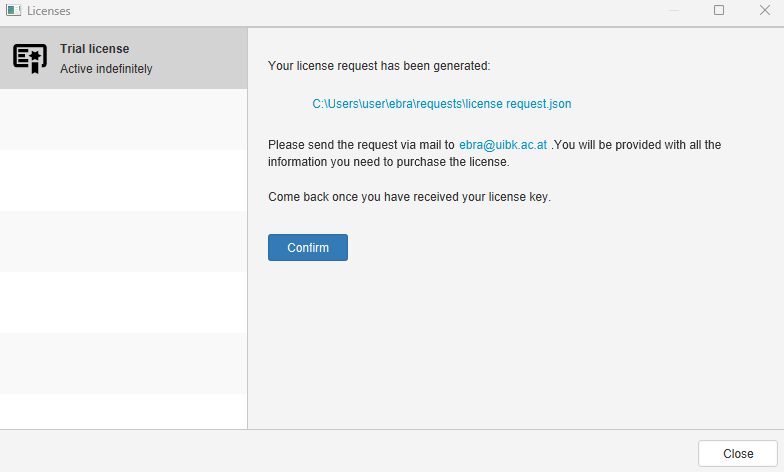Click the 'Licenses' window title text

(49, 10)
